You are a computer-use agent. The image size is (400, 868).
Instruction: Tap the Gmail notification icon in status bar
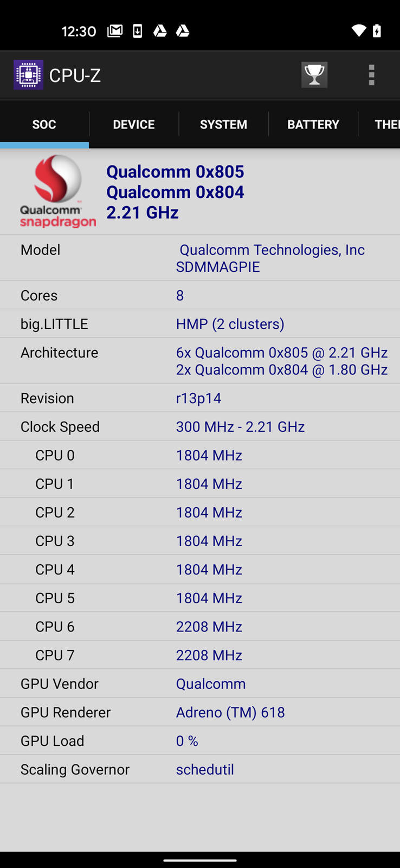point(115,31)
